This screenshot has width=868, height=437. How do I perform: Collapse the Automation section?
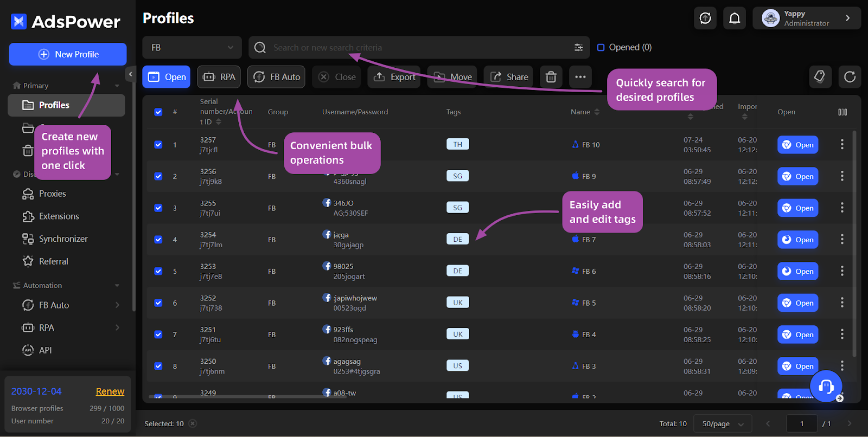point(117,285)
